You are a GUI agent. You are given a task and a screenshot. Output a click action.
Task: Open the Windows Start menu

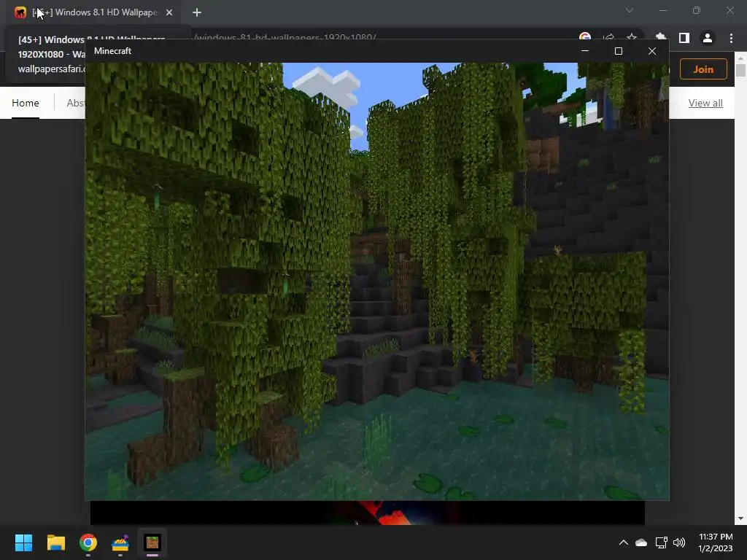tap(23, 542)
